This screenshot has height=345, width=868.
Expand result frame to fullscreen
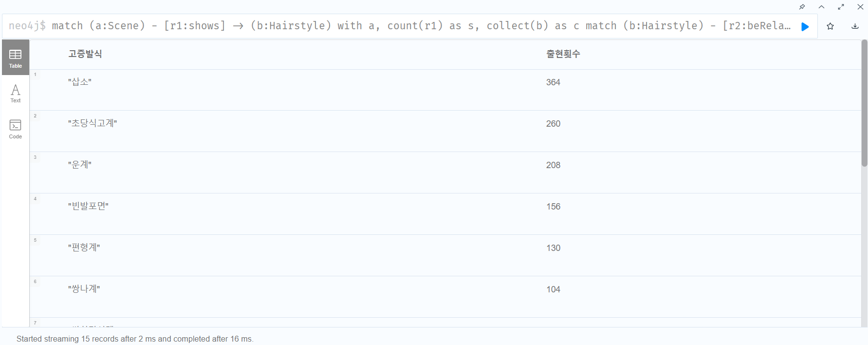pos(841,7)
